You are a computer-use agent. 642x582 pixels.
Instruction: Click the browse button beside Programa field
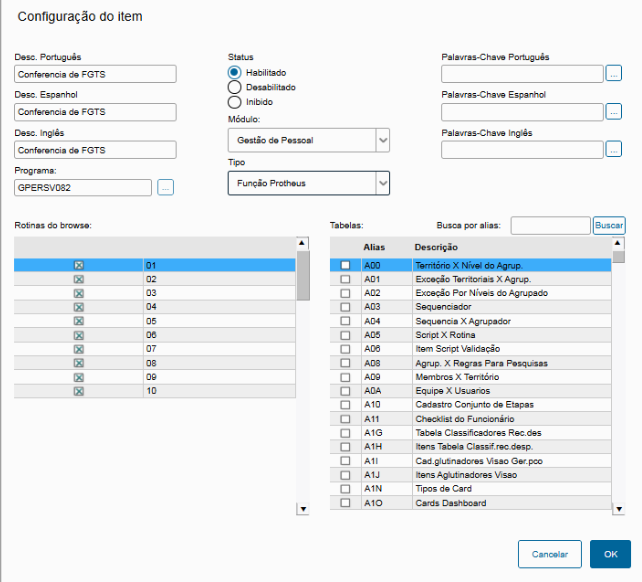click(166, 187)
